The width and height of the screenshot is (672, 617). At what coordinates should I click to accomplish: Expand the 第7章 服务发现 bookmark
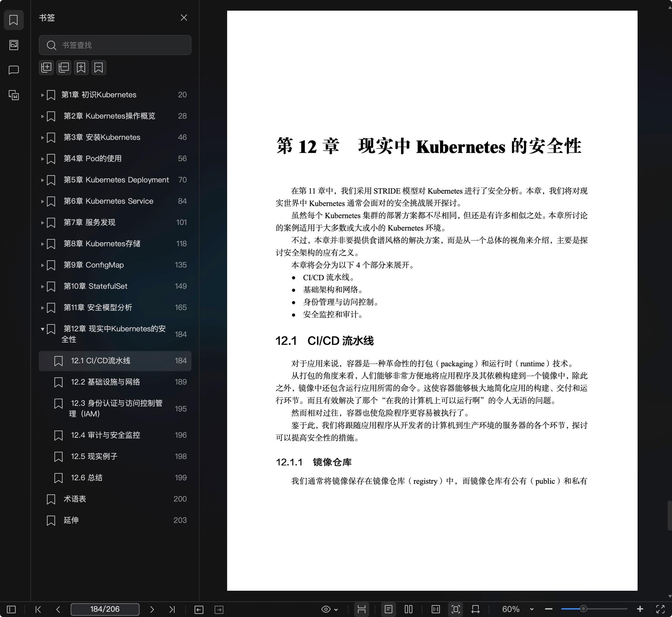click(43, 223)
